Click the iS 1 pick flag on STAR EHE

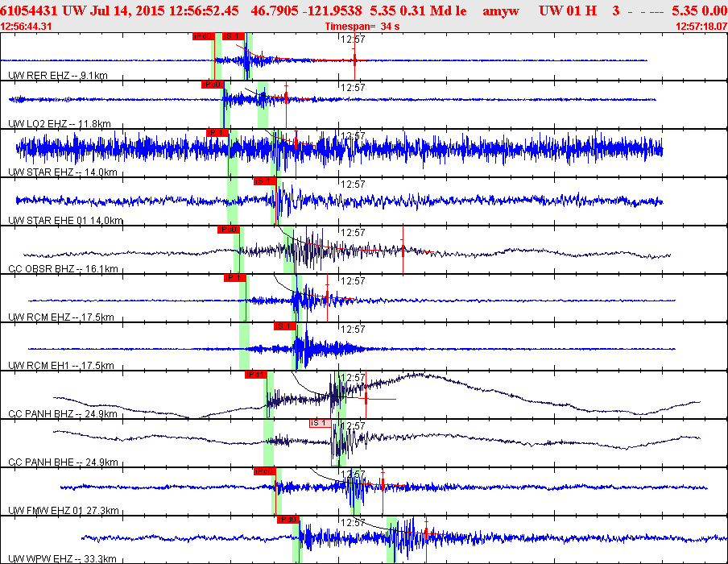(265, 181)
